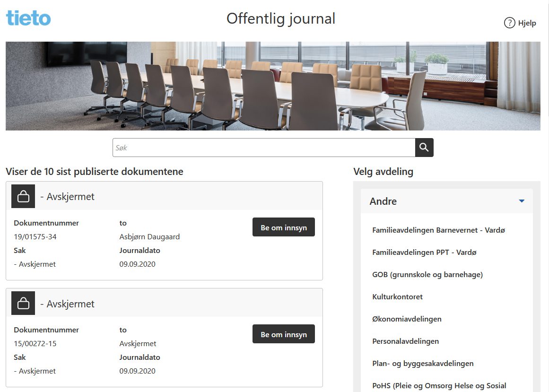549x392 pixels.
Task: Collapse the Andre department dropdown arrow
Action: [x=521, y=201]
